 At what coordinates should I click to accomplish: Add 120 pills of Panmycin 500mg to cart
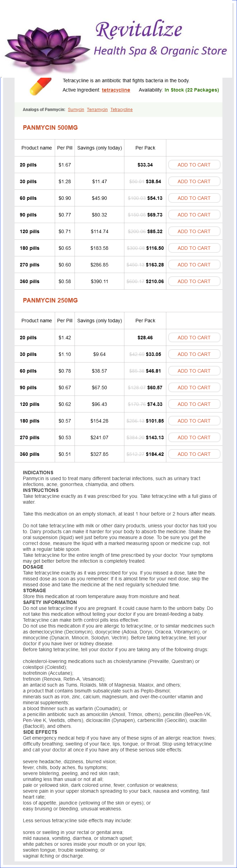(x=194, y=231)
